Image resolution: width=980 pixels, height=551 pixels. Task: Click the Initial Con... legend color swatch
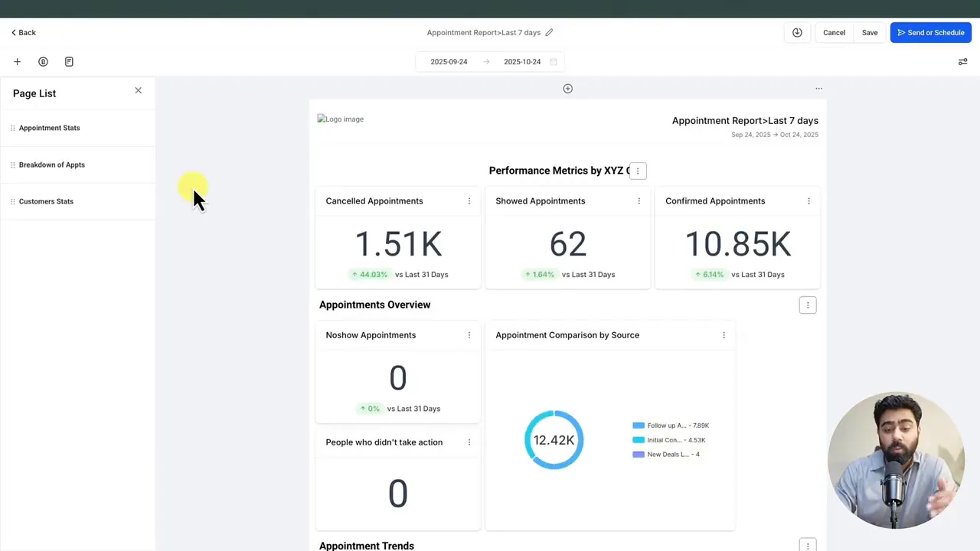tap(639, 440)
